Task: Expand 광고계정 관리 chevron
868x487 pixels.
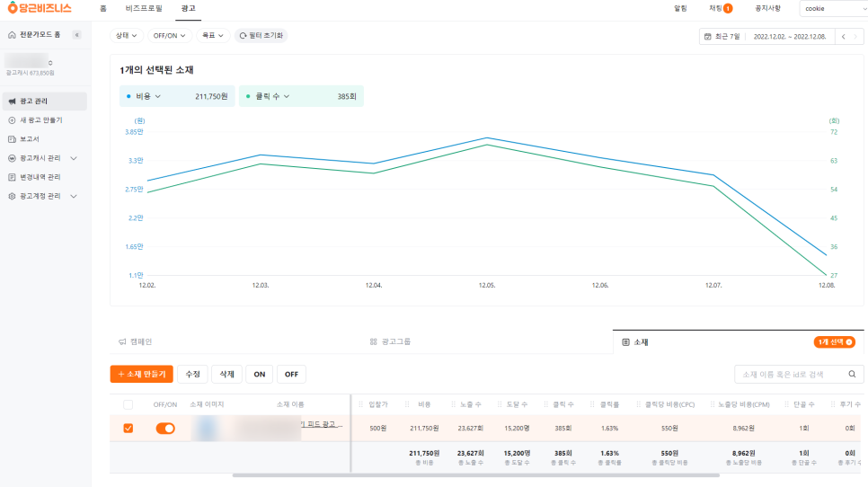Action: 74,197
